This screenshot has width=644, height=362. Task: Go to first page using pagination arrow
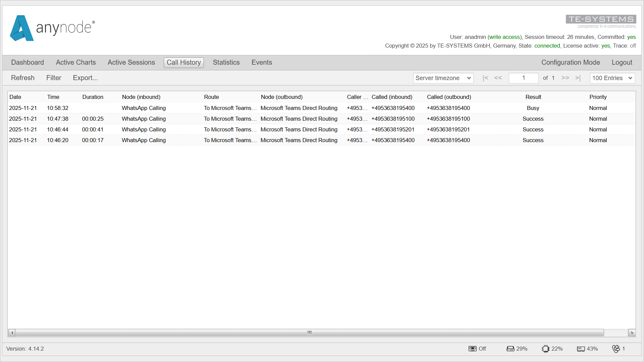(485, 78)
